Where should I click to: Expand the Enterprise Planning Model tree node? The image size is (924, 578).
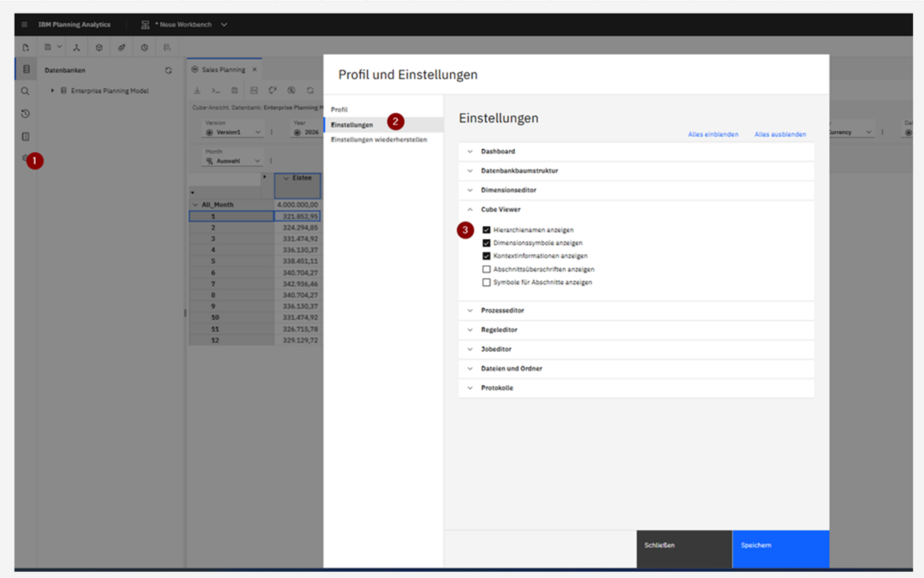tap(52, 91)
